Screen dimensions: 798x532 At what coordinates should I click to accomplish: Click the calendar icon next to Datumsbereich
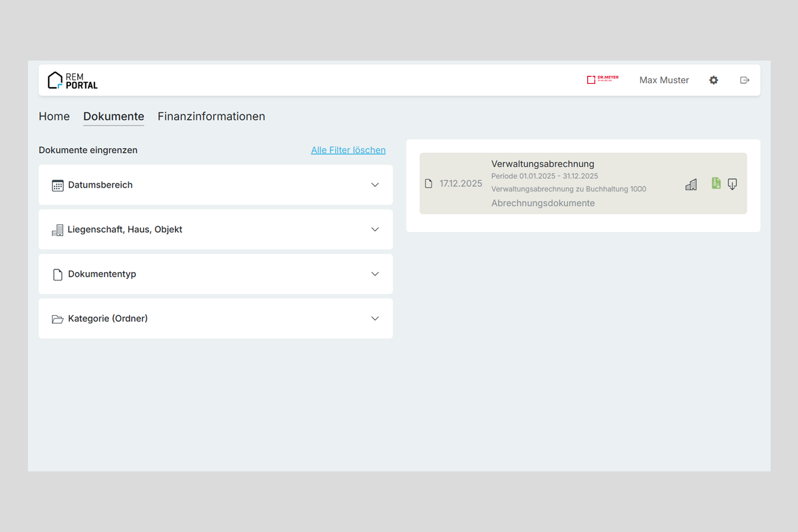pyautogui.click(x=58, y=186)
